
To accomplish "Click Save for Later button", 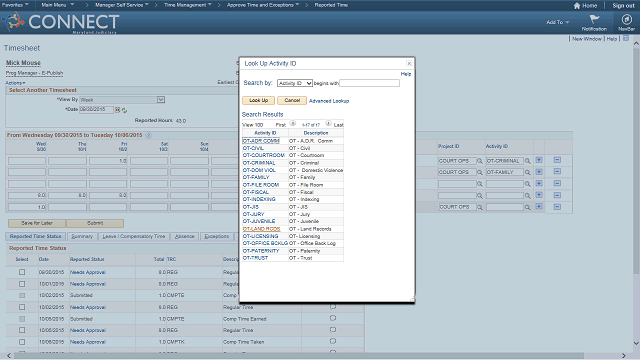I will 37,223.
